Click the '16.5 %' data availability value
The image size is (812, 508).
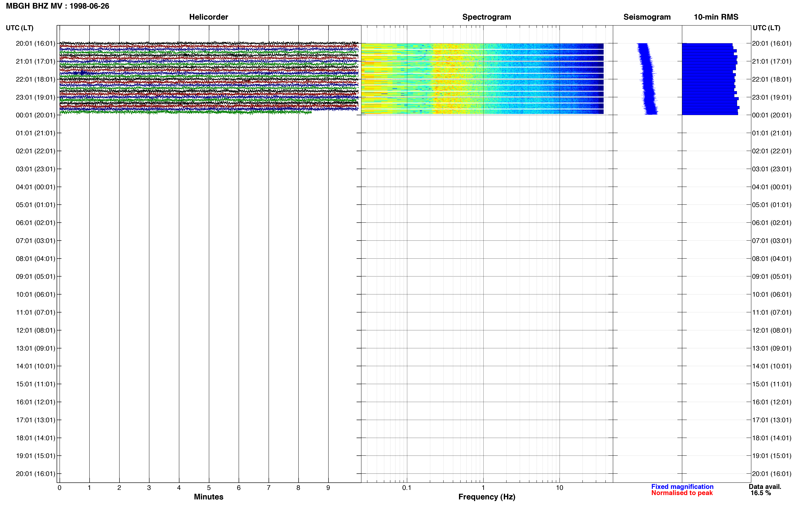761,493
